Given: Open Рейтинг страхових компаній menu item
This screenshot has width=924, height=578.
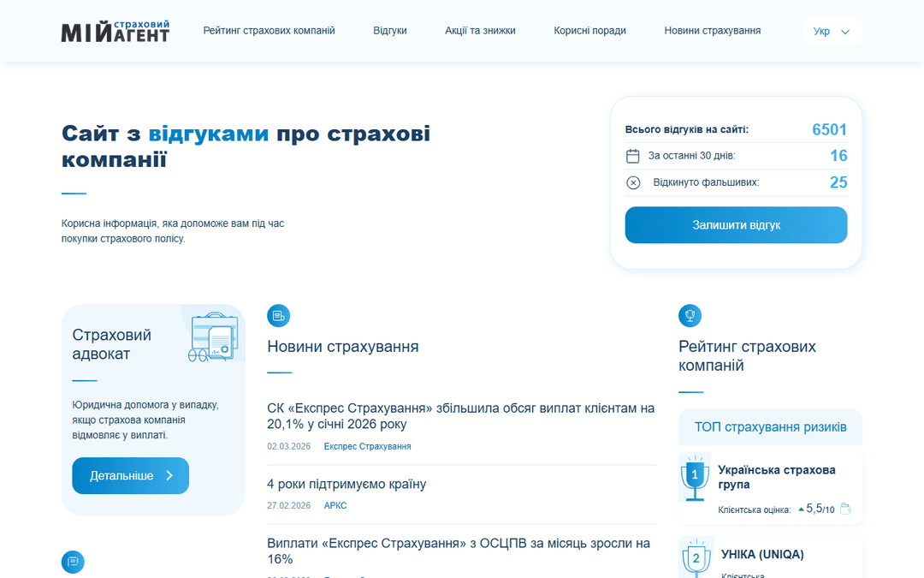Looking at the screenshot, I should click(x=269, y=31).
